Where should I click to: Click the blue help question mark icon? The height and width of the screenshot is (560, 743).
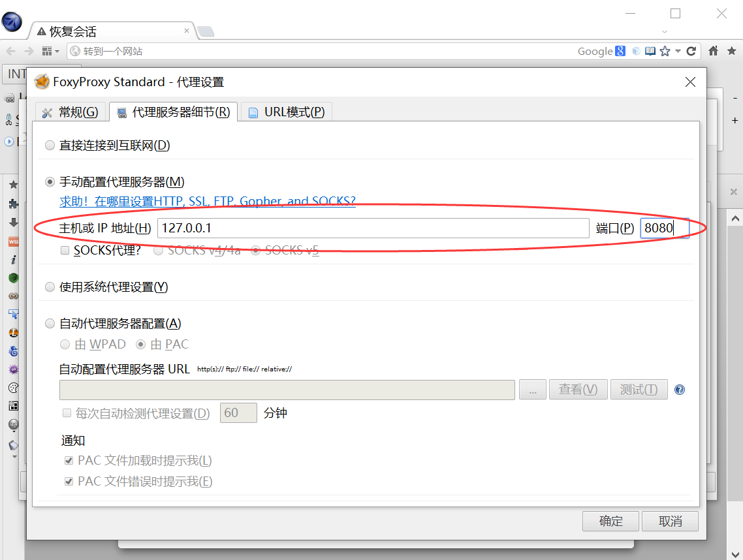pyautogui.click(x=680, y=390)
